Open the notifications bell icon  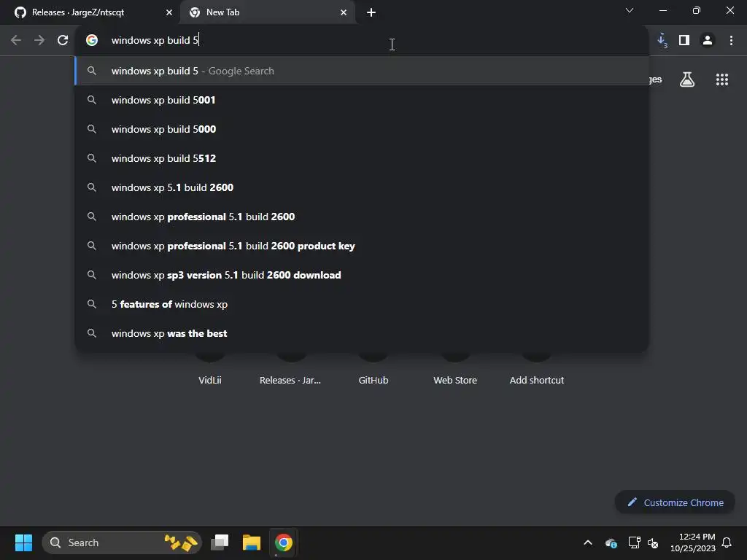[727, 542]
